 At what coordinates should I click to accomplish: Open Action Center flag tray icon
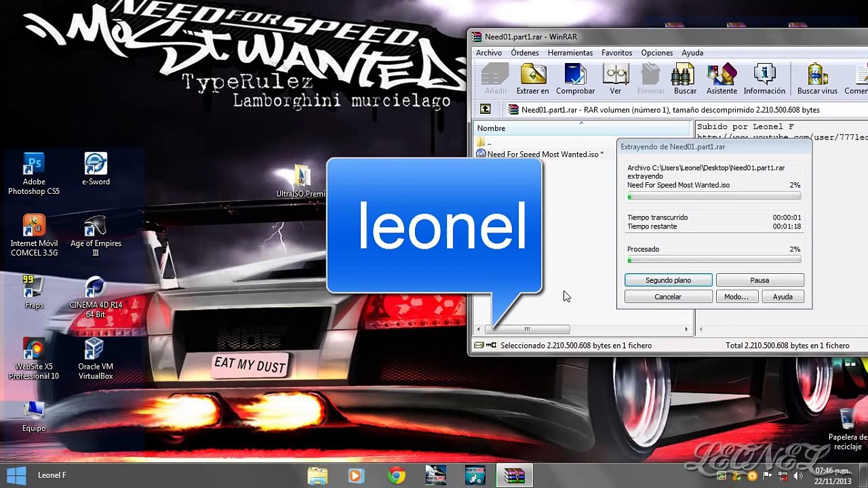769,476
